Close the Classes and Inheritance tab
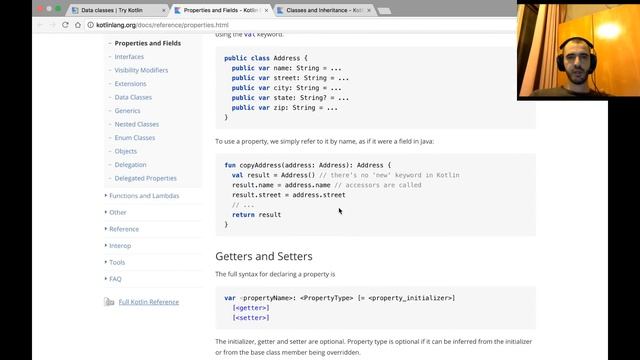640x360 pixels. pos(369,10)
